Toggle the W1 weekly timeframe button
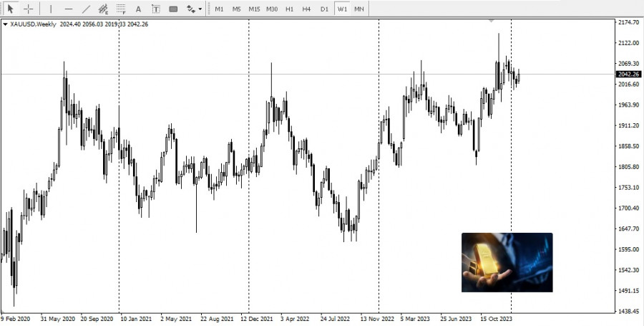 point(342,9)
